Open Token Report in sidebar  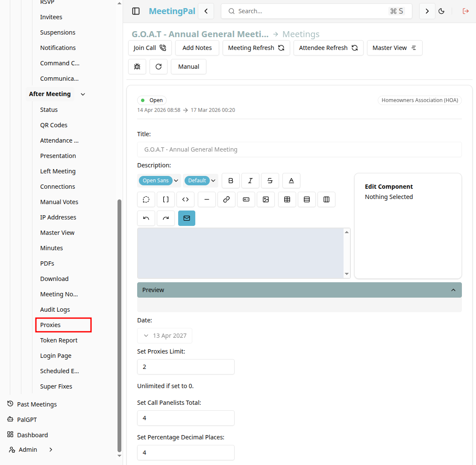pos(59,340)
